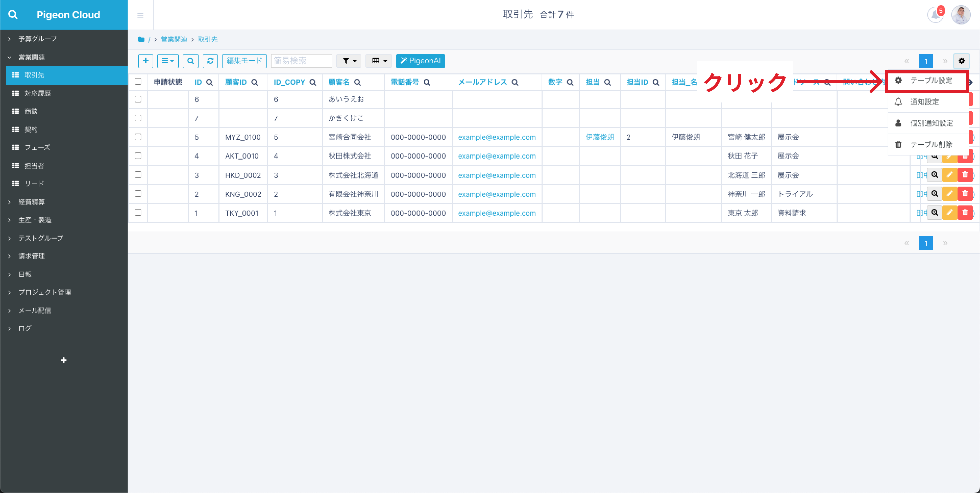The height and width of the screenshot is (493, 980).
Task: Click the hamburger icon to collapse the sidebar
Action: point(140,16)
